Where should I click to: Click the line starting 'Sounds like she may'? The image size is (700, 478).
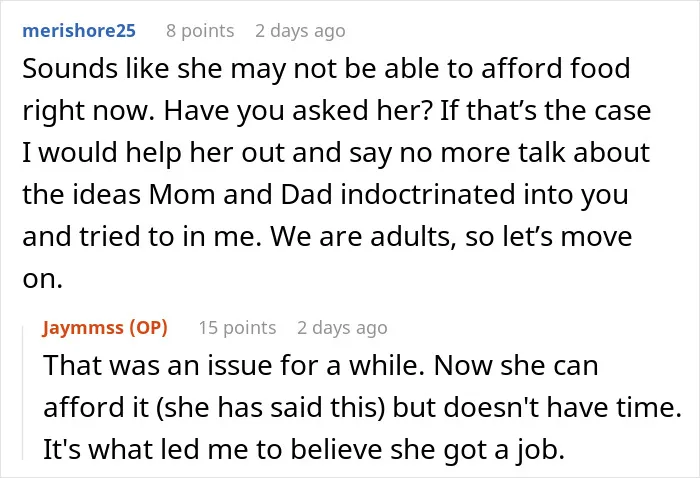point(326,69)
